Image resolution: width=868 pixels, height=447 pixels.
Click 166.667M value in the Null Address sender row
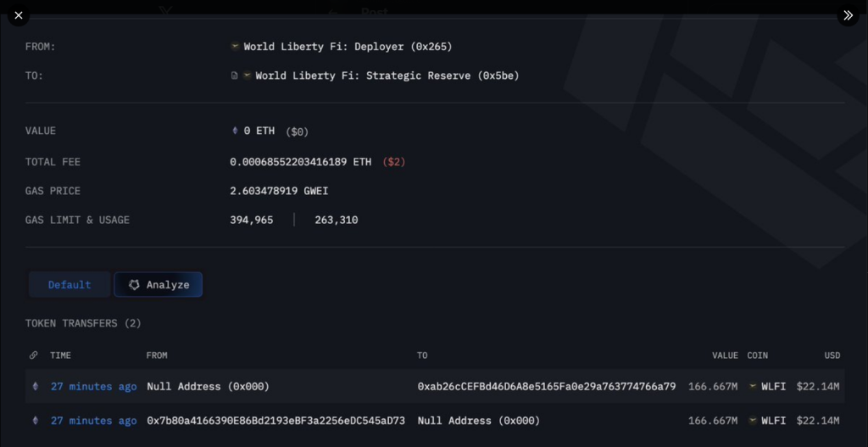pyautogui.click(x=713, y=387)
